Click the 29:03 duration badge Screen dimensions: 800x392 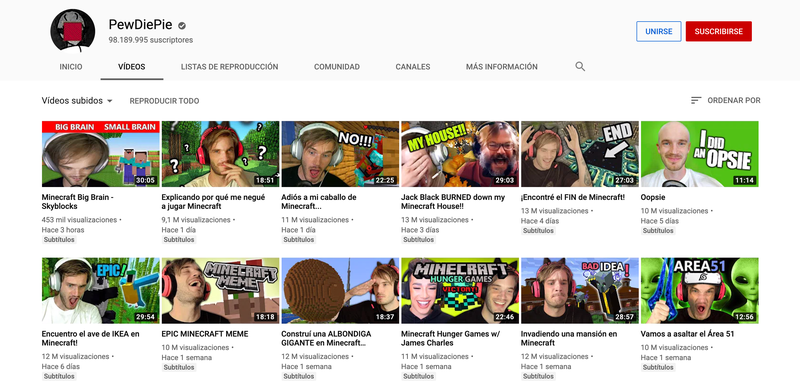point(506,180)
